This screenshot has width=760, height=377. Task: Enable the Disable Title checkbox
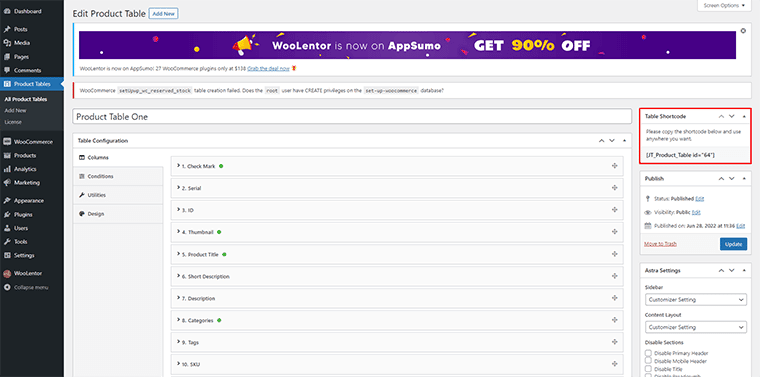pyautogui.click(x=648, y=368)
